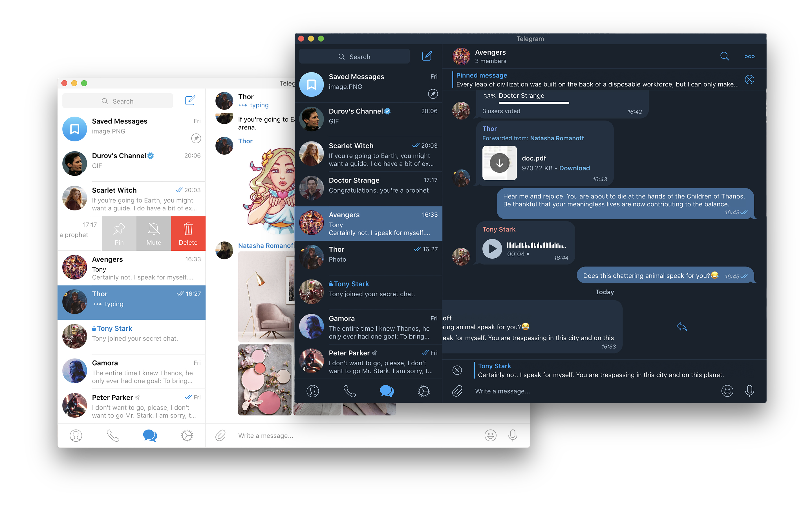Play Tony Stark's voice message
Image resolution: width=812 pixels, height=507 pixels.
click(x=493, y=248)
